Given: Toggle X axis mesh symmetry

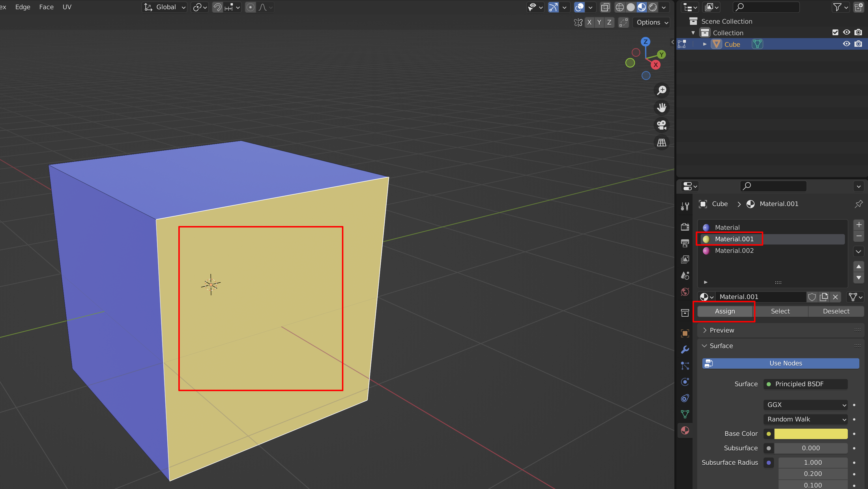Looking at the screenshot, I should [x=589, y=23].
